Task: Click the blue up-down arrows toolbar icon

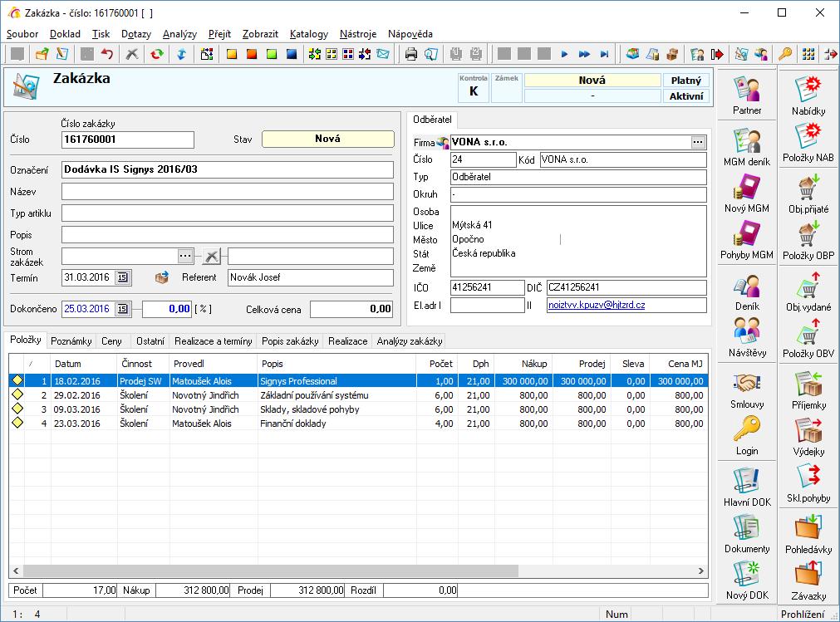Action: coord(181,54)
